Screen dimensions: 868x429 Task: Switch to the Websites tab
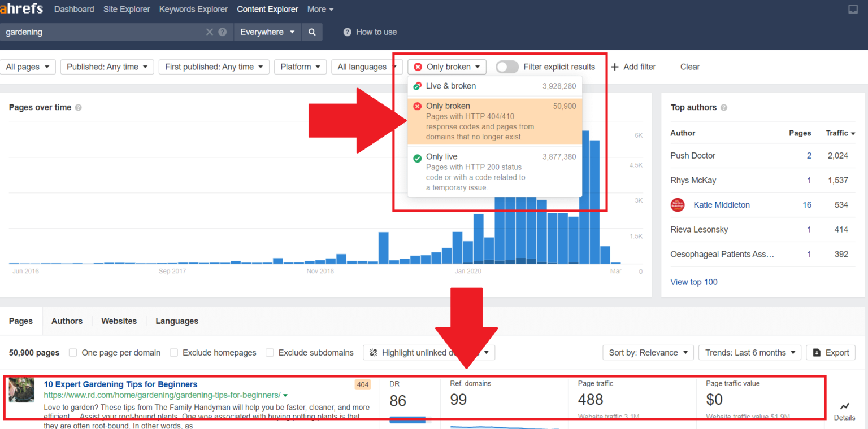click(x=119, y=321)
